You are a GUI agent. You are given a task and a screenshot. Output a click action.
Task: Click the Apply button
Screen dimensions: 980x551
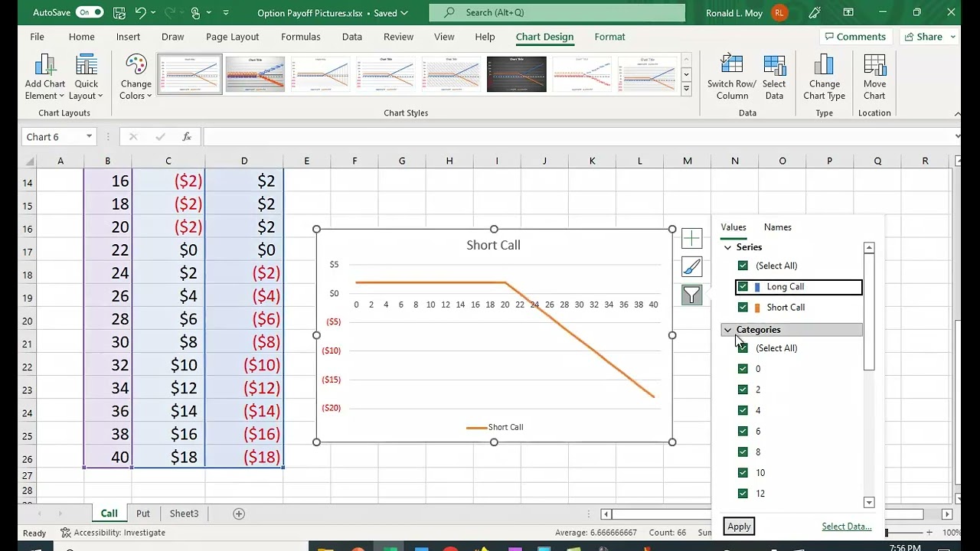click(x=739, y=527)
